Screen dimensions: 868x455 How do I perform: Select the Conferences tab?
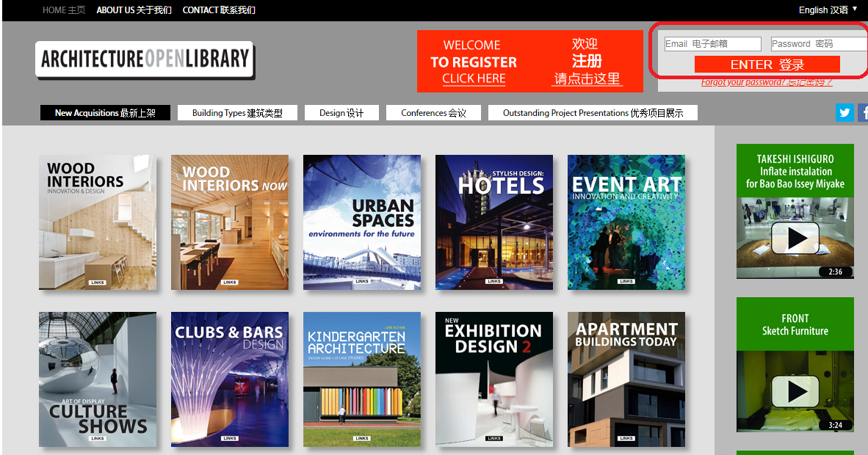[x=433, y=113]
